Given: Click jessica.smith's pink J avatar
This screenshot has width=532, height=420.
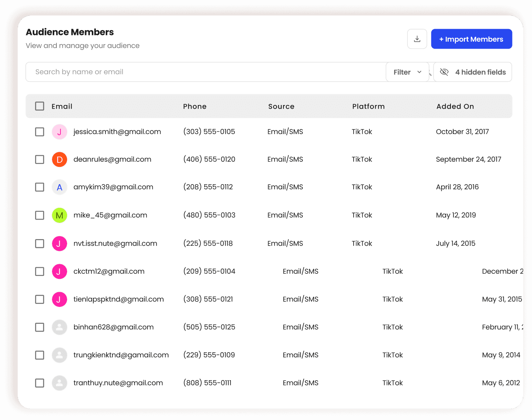Looking at the screenshot, I should tap(59, 132).
